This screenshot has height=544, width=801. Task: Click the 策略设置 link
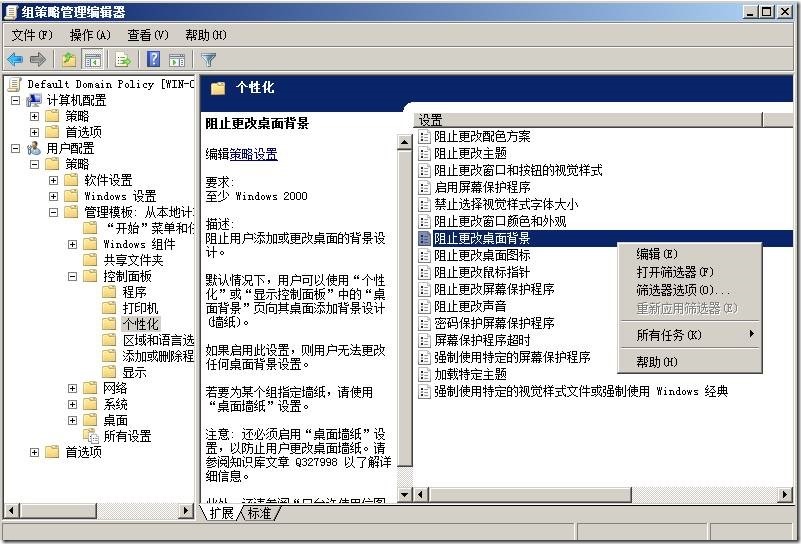click(253, 154)
